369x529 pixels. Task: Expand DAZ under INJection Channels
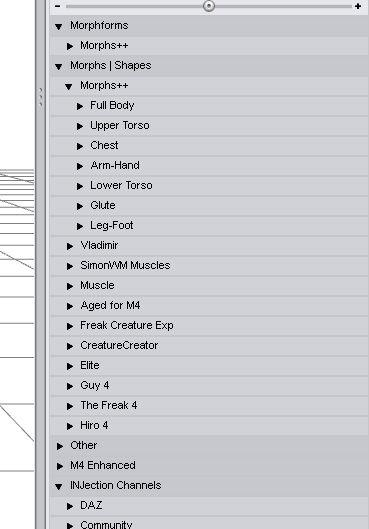point(70,506)
